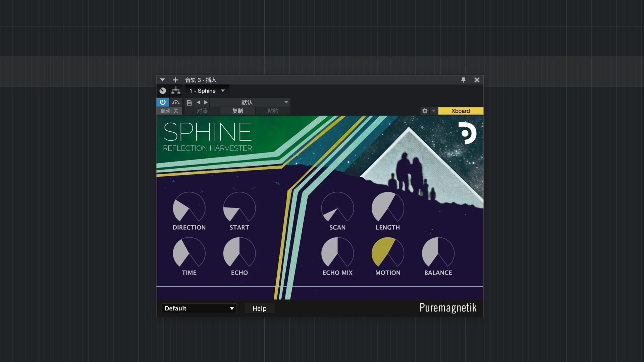Click the yellow Xboard field
Screen dimensions: 644x362
tap(461, 111)
